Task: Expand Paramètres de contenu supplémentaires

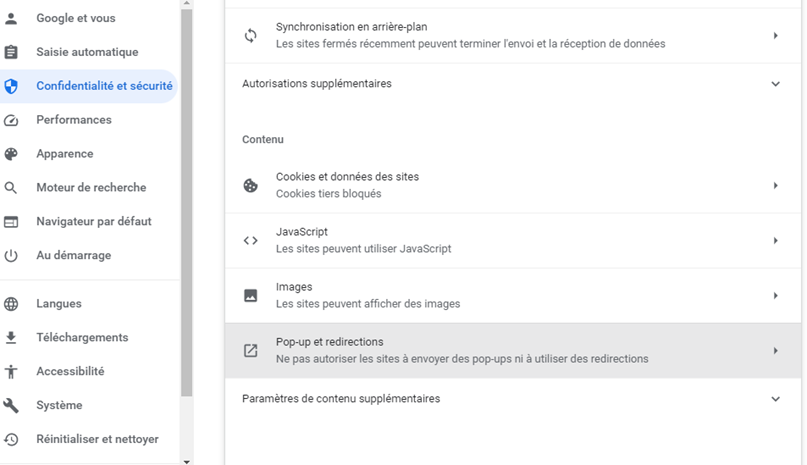Action: [x=775, y=399]
